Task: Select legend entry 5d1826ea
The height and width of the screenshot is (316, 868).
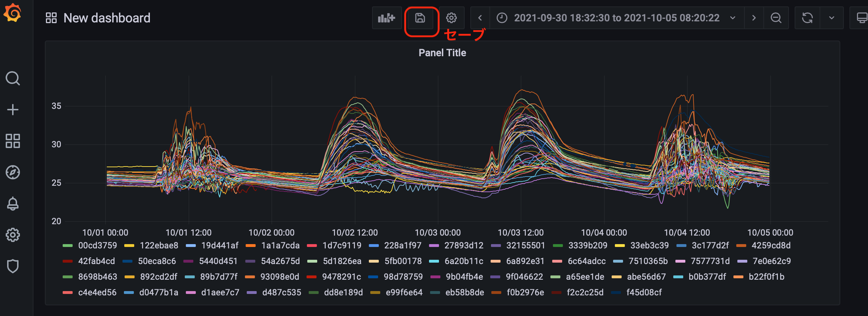Action: (x=342, y=261)
